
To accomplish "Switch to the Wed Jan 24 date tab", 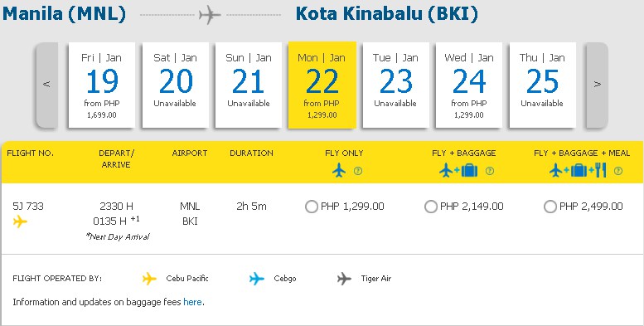I will tap(468, 85).
